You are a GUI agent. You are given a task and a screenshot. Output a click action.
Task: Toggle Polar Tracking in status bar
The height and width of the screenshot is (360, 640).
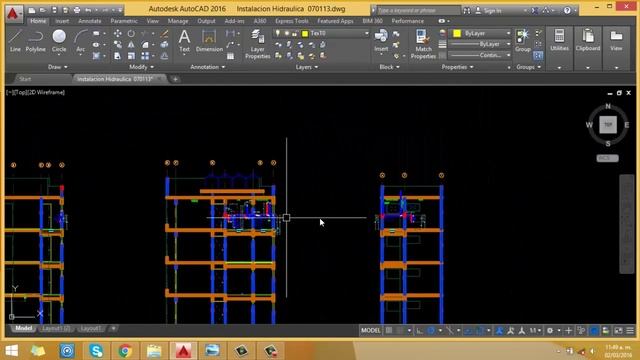(x=431, y=331)
